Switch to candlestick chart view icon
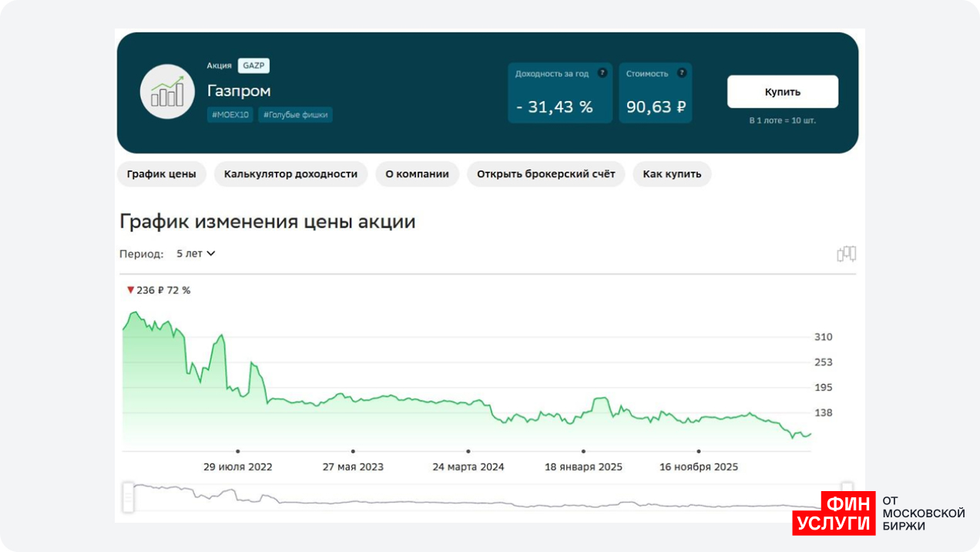This screenshot has width=980, height=552. tap(847, 254)
